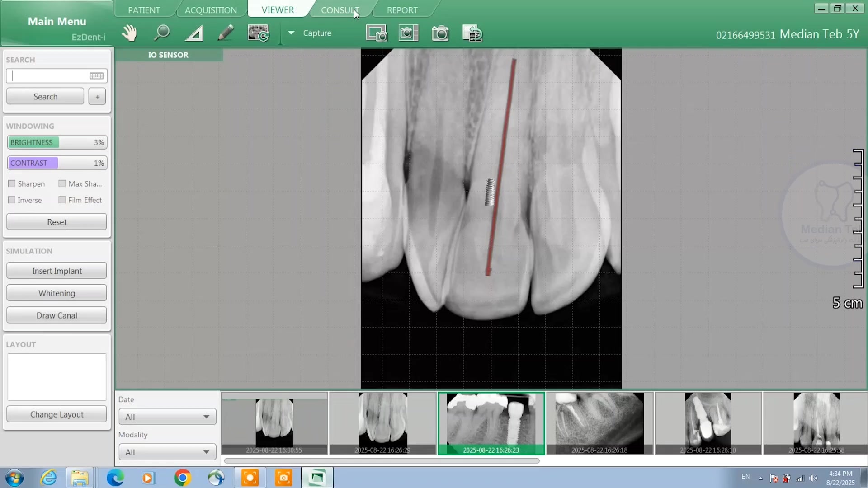The width and height of the screenshot is (868, 488).
Task: Click the reset image icon
Action: (x=258, y=33)
